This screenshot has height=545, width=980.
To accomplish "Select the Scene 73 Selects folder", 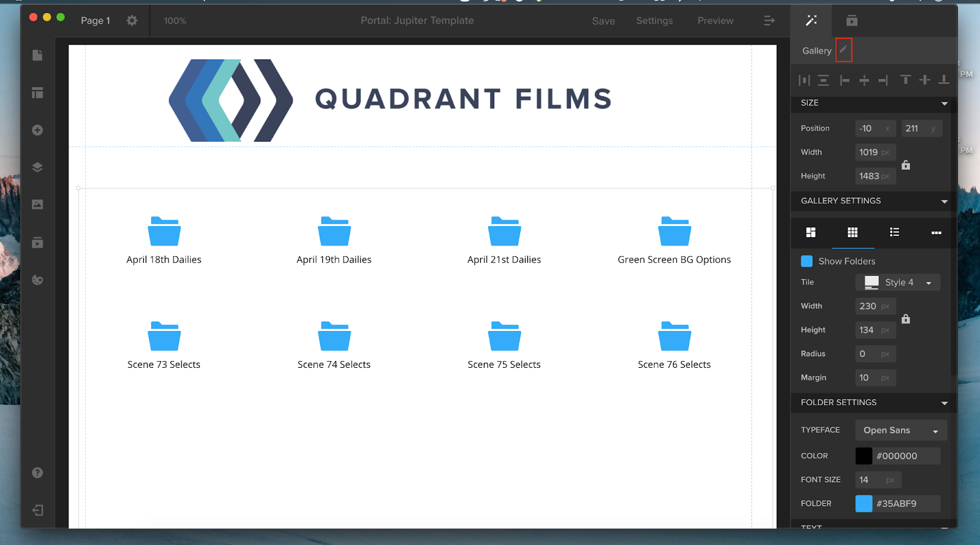I will tap(164, 345).
